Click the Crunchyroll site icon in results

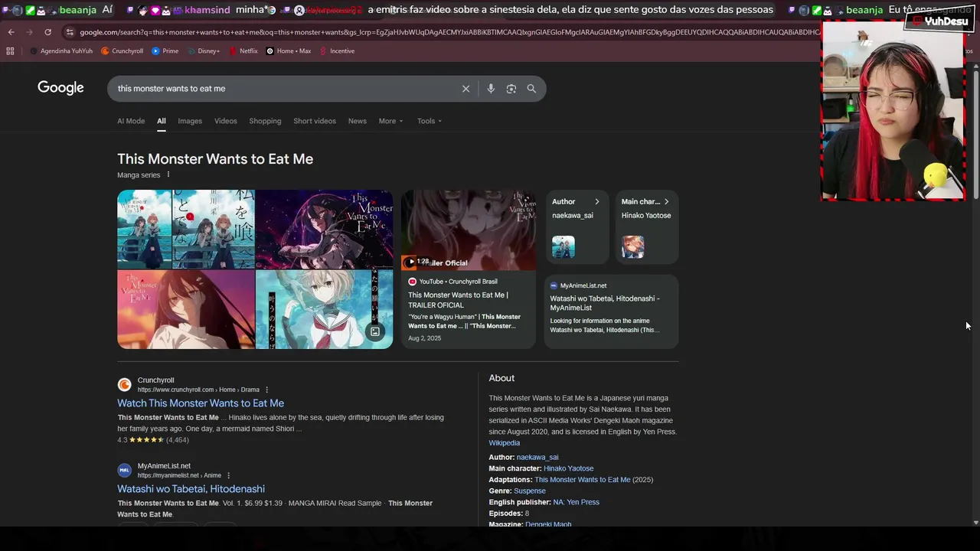(124, 385)
